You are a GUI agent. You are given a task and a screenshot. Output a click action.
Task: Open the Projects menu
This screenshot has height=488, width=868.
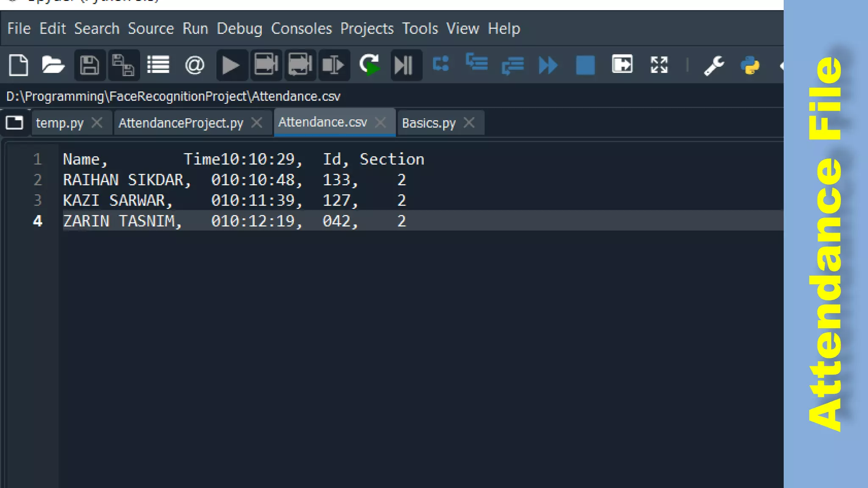coord(367,29)
